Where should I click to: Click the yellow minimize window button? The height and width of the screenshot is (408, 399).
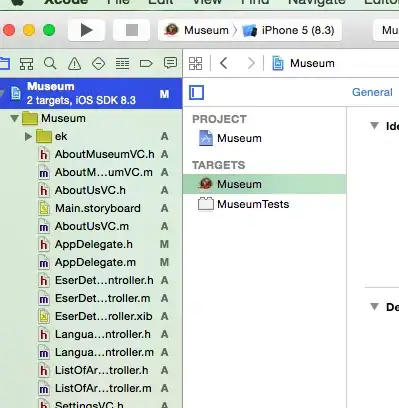coord(29,30)
